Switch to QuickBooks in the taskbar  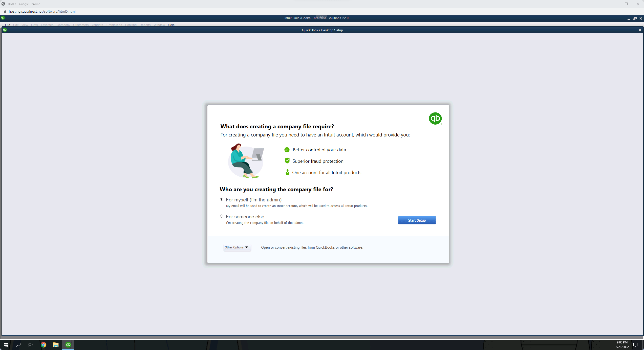68,345
